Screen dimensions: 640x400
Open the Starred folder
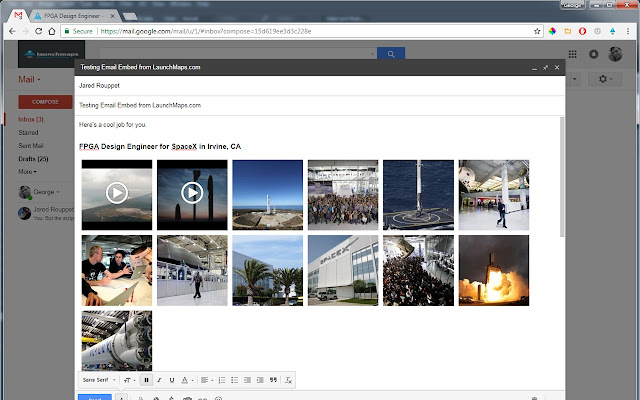coord(28,133)
